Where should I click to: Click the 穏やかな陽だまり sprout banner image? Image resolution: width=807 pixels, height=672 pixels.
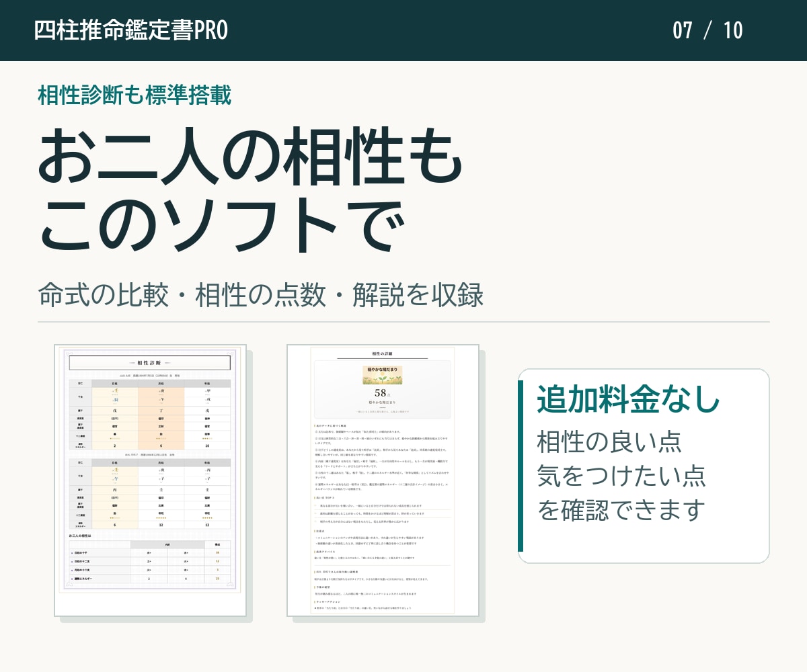click(383, 374)
